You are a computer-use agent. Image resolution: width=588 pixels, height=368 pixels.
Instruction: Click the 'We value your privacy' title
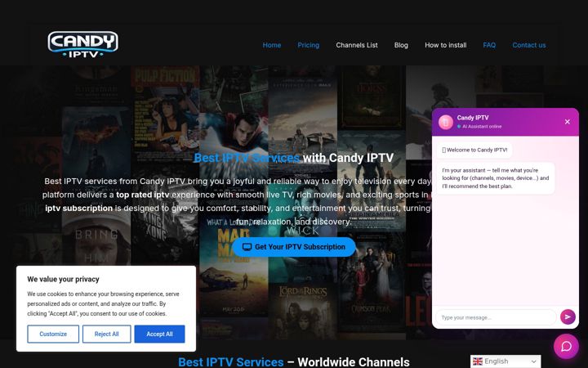pyautogui.click(x=63, y=279)
